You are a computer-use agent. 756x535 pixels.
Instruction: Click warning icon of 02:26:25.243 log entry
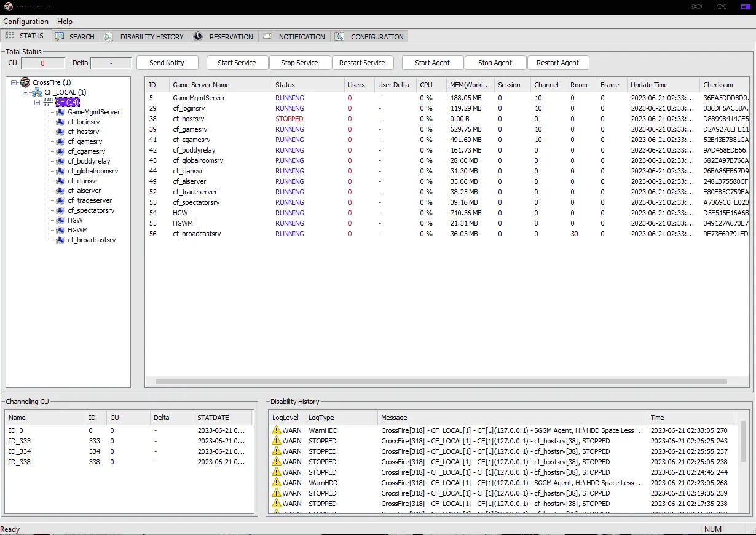[276, 441]
